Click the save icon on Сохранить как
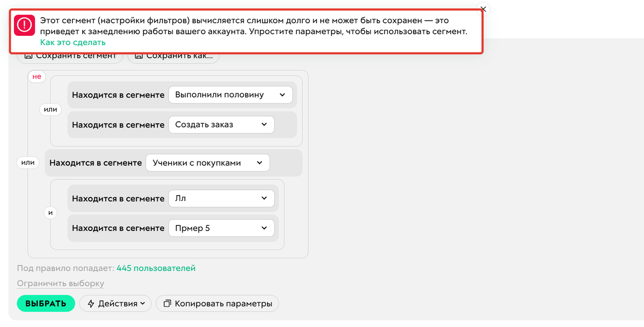Image resolution: width=644 pixels, height=327 pixels. [x=140, y=55]
